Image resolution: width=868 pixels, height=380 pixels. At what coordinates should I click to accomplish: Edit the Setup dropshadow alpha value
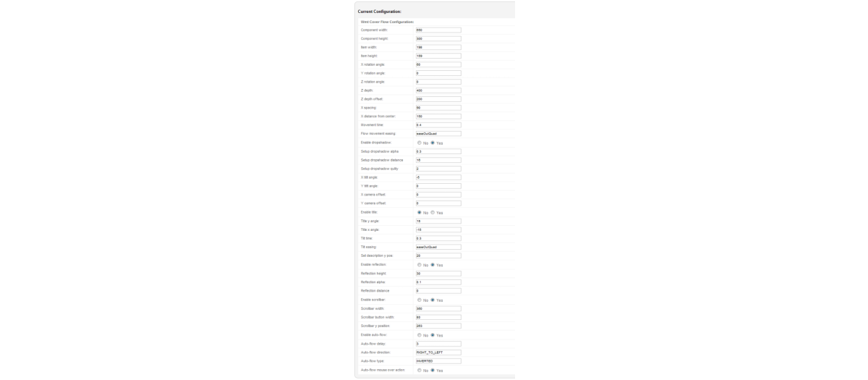(438, 151)
